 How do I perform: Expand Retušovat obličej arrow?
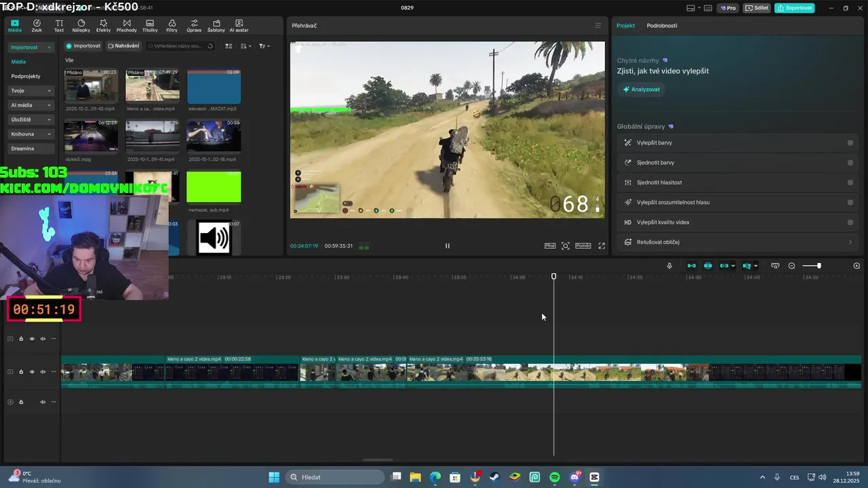pos(850,242)
